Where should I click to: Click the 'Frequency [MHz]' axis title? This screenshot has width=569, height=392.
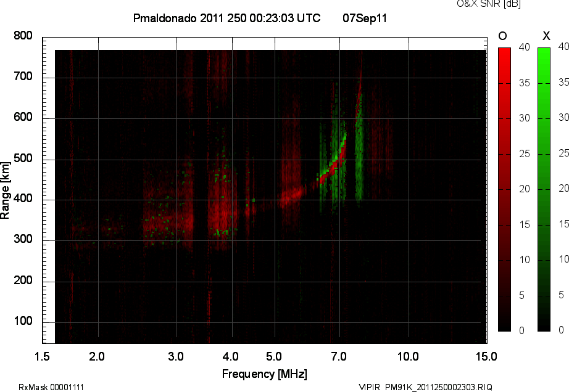click(x=265, y=374)
